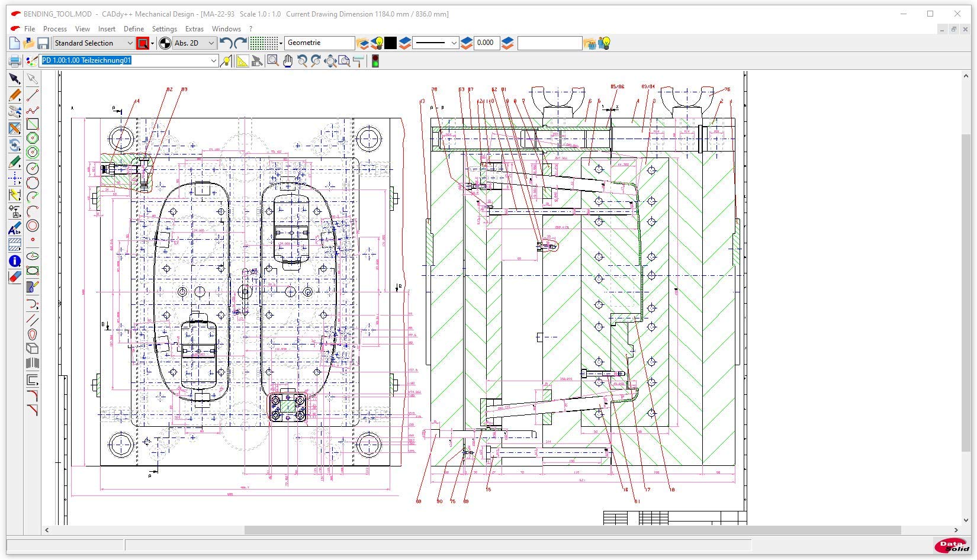
Task: Click the horizontal scrollbar thumb
Action: click(573, 530)
